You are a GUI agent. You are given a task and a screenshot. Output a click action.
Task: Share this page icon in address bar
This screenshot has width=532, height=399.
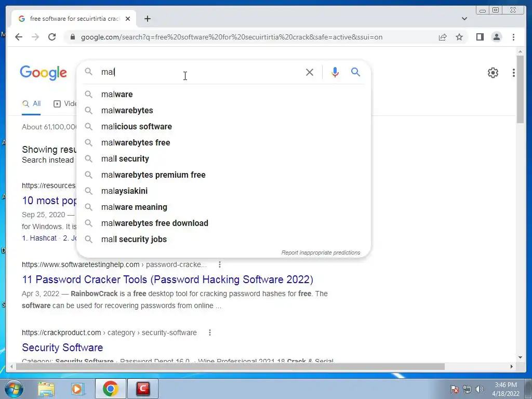pyautogui.click(x=443, y=37)
